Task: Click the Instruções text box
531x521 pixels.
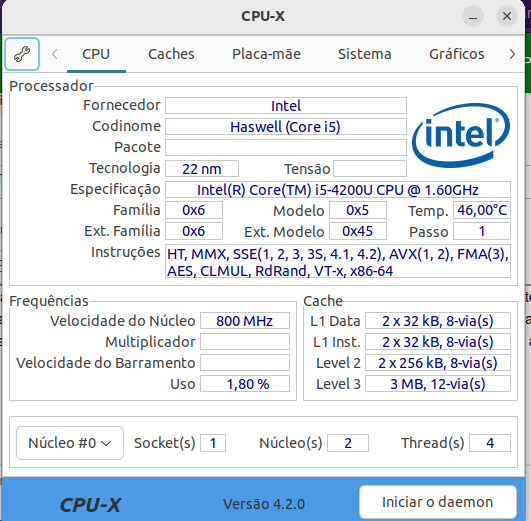Action: tap(338, 262)
